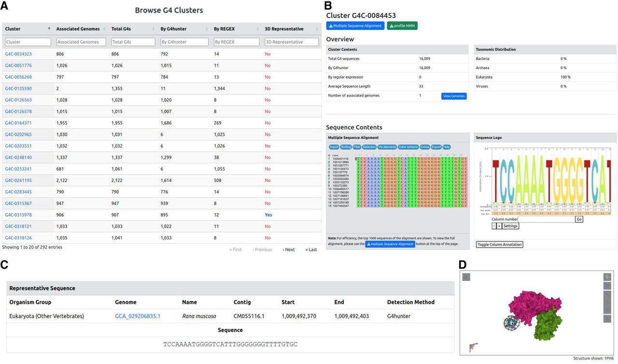Open genome GCA_029206835.1 link
This screenshot has width=618, height=364.
[138, 316]
